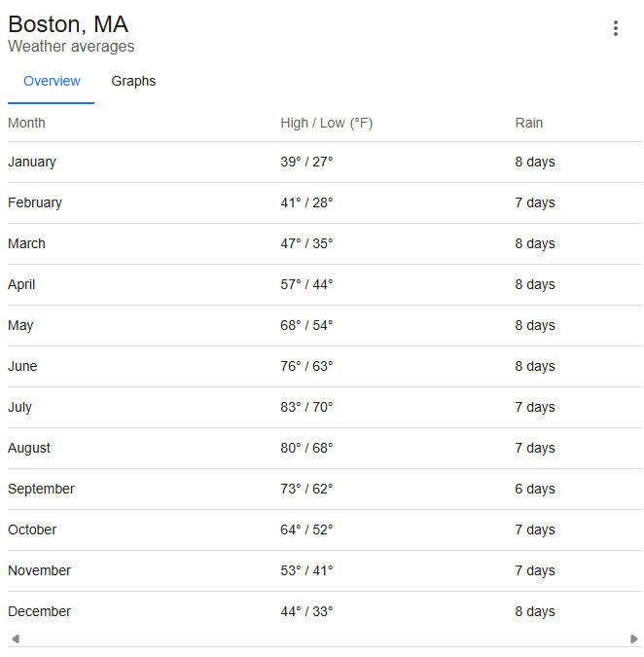Select the December row label
644x657 pixels.
pyautogui.click(x=39, y=611)
